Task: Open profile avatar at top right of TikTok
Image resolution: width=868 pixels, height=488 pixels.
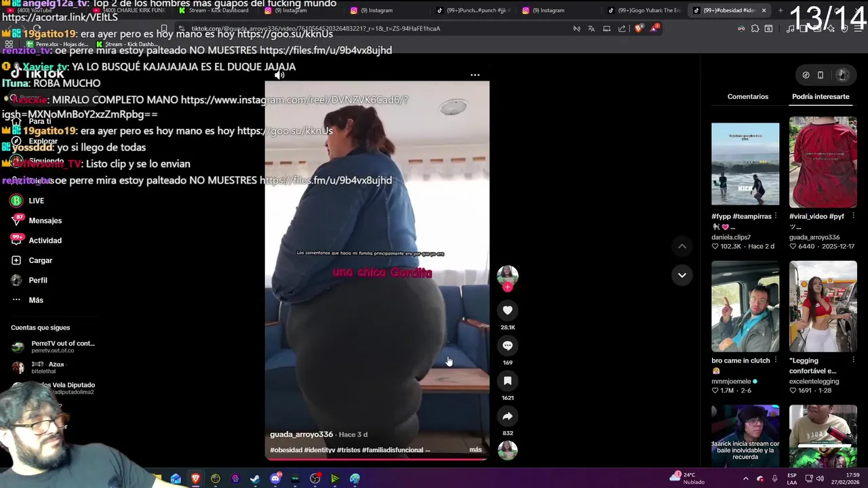Action: click(x=843, y=75)
